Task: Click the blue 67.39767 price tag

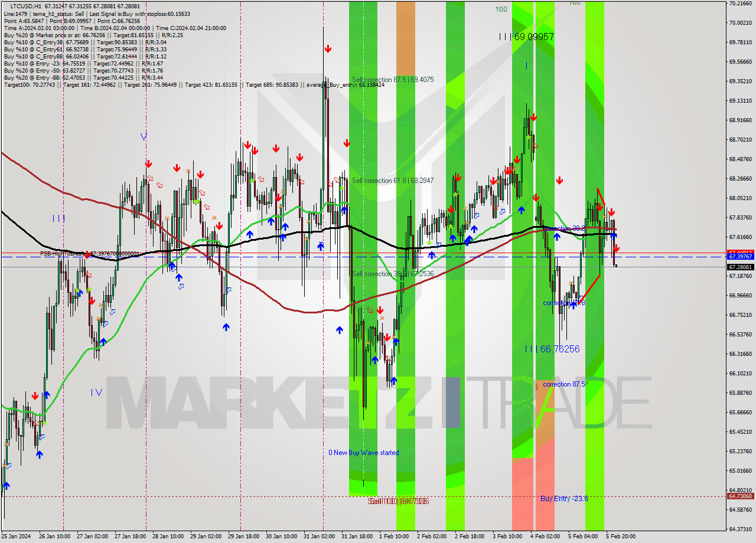Action: (x=740, y=257)
